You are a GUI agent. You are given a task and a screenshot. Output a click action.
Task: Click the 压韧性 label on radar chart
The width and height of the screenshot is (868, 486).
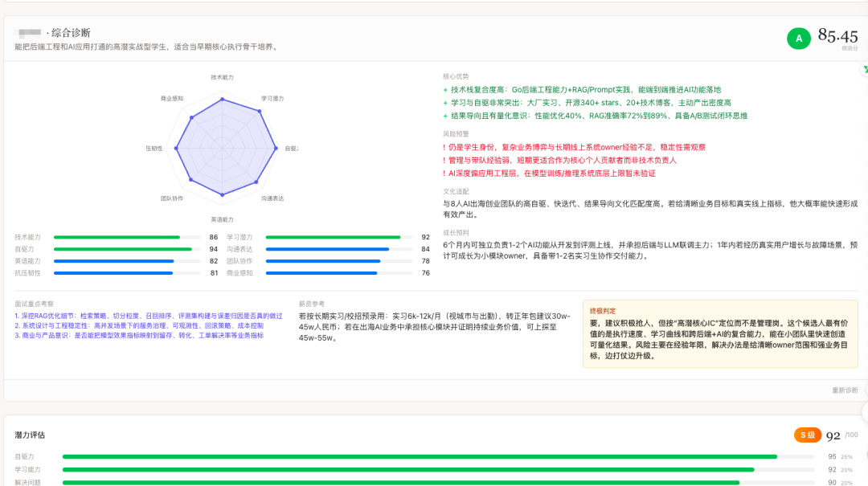[154, 149]
